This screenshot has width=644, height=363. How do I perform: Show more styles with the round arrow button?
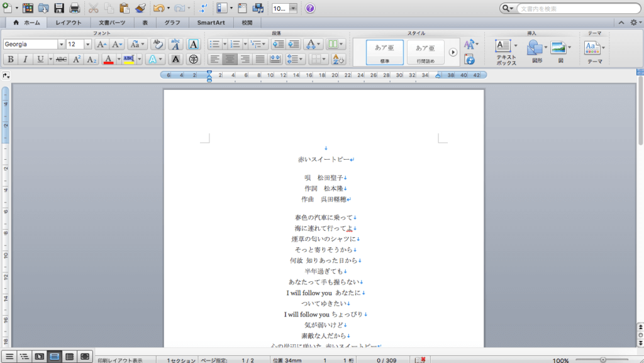click(453, 52)
